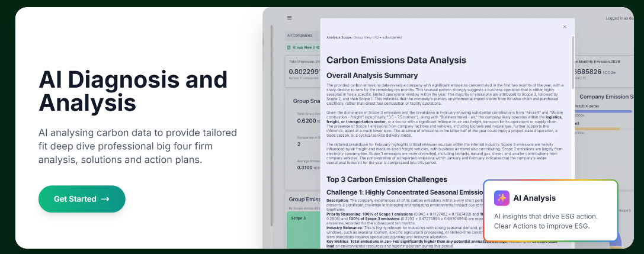644x254 pixels.
Task: Click the AI Diagnosis and Analysis headline
Action: (x=133, y=91)
